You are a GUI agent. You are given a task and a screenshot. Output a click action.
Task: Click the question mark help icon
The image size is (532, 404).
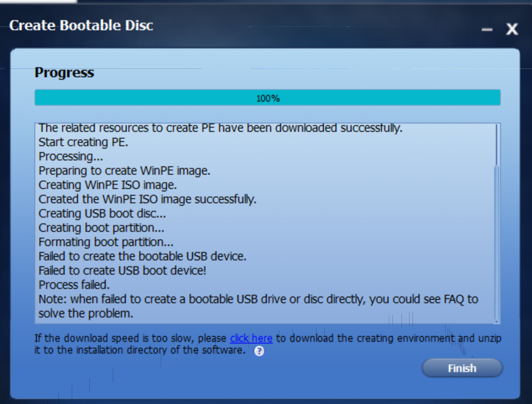tap(259, 351)
